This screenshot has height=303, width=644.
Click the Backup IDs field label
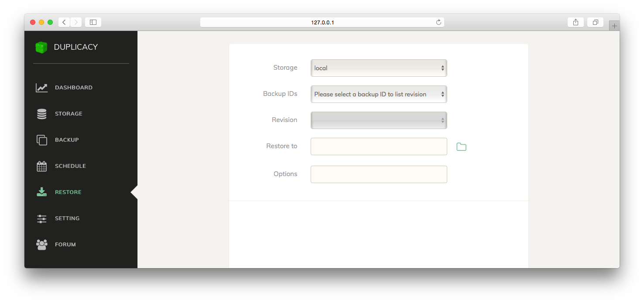pos(280,94)
